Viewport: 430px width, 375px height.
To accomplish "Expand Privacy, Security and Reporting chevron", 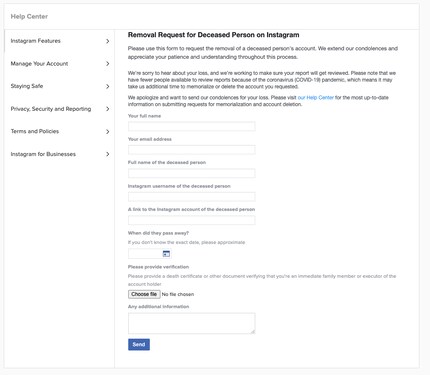I will (x=107, y=109).
